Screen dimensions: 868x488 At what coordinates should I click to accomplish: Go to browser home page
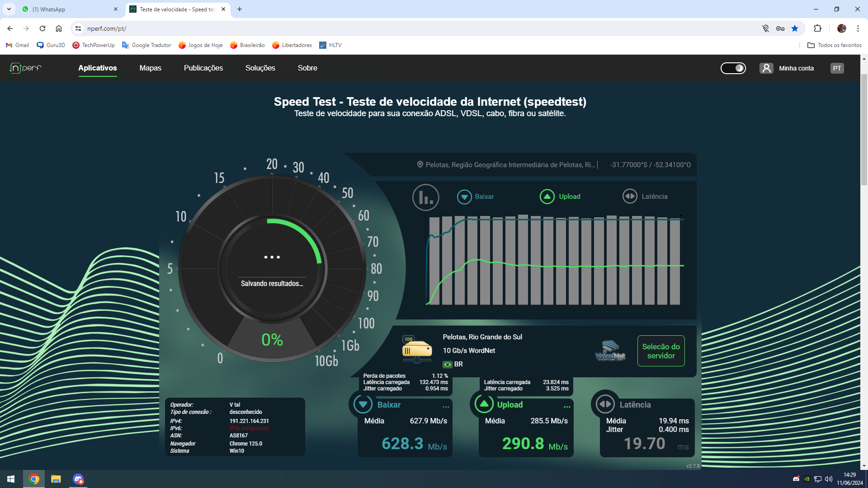[x=59, y=28]
